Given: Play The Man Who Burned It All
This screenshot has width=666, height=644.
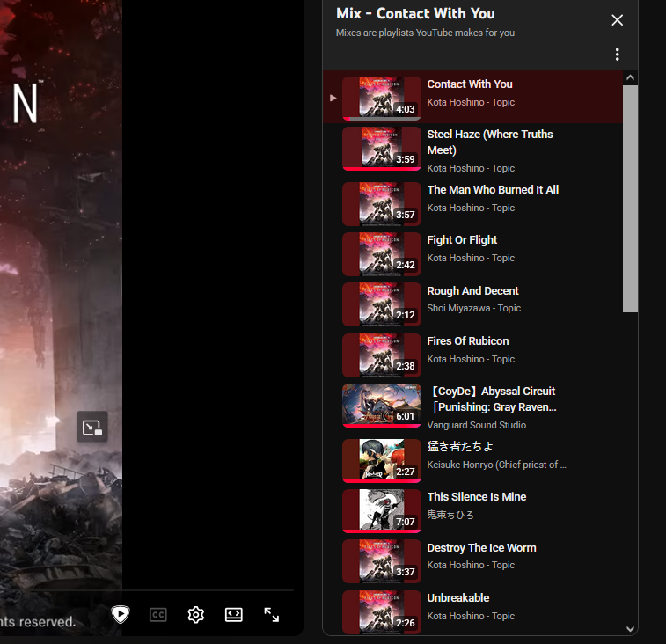Looking at the screenshot, I should coord(493,189).
